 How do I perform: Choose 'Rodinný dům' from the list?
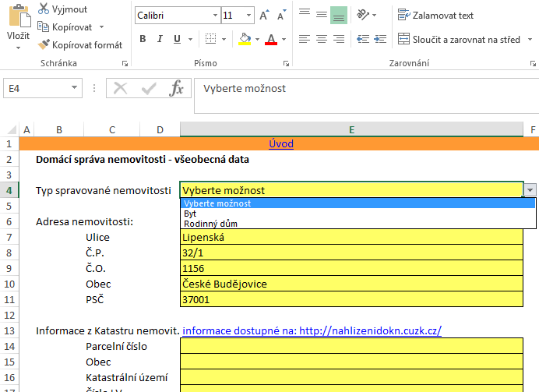(358, 224)
